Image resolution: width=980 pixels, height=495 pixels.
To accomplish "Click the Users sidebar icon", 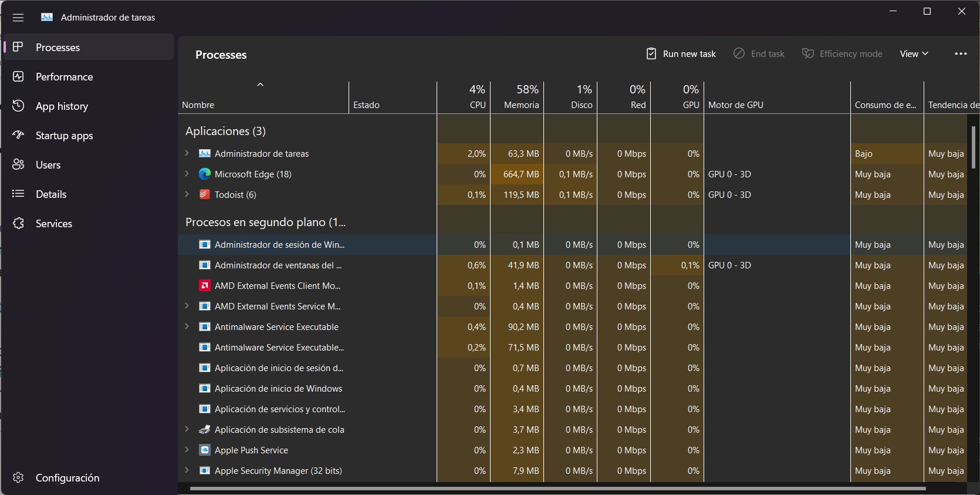I will pyautogui.click(x=18, y=165).
